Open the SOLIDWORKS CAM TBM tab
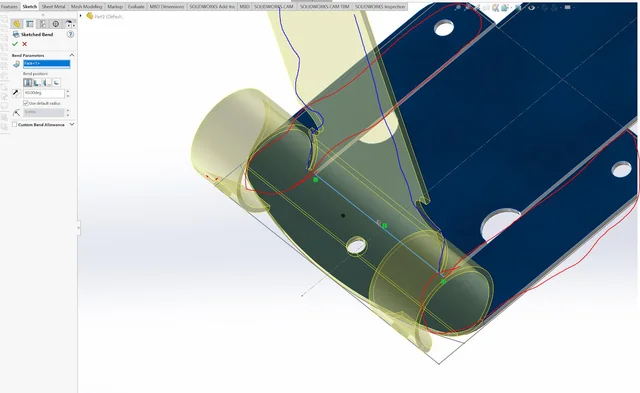 point(324,7)
